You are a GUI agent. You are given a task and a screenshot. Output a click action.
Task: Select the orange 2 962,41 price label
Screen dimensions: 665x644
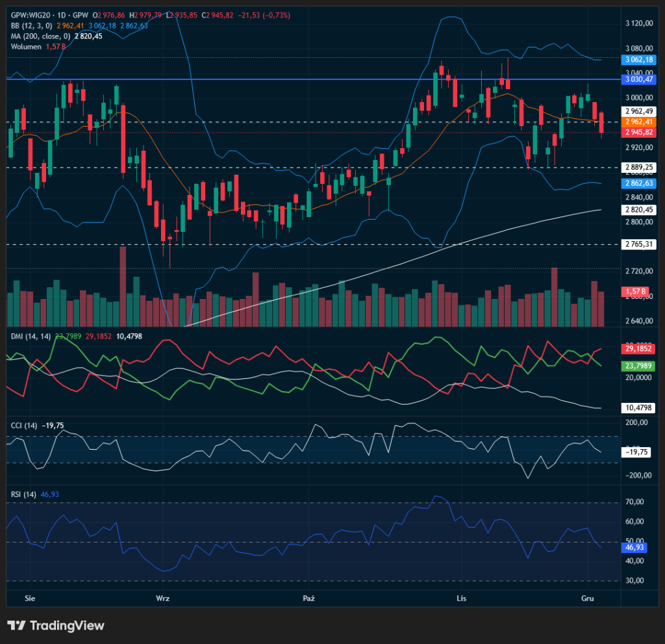point(638,122)
